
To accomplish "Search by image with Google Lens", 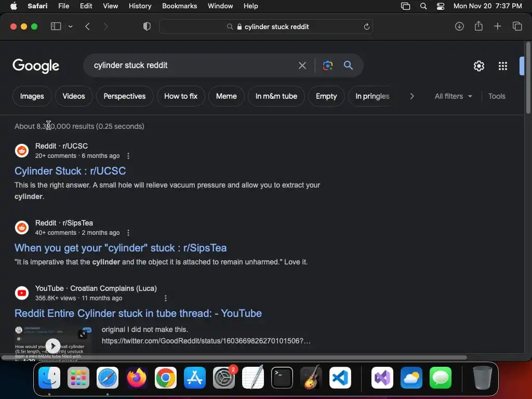I will (327, 65).
